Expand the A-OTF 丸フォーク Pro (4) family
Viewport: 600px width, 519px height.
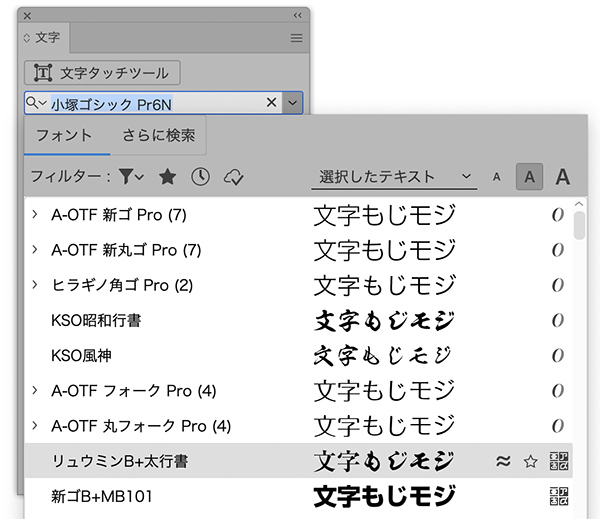click(35, 426)
